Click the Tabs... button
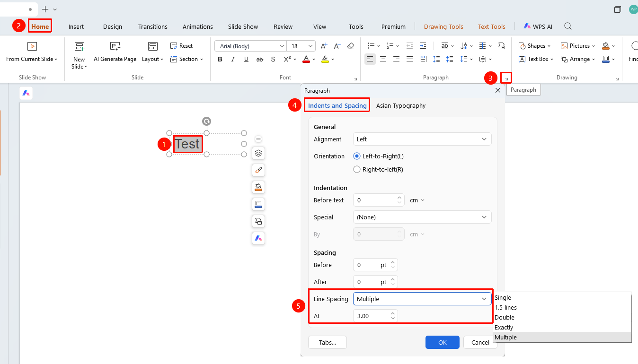 click(328, 342)
